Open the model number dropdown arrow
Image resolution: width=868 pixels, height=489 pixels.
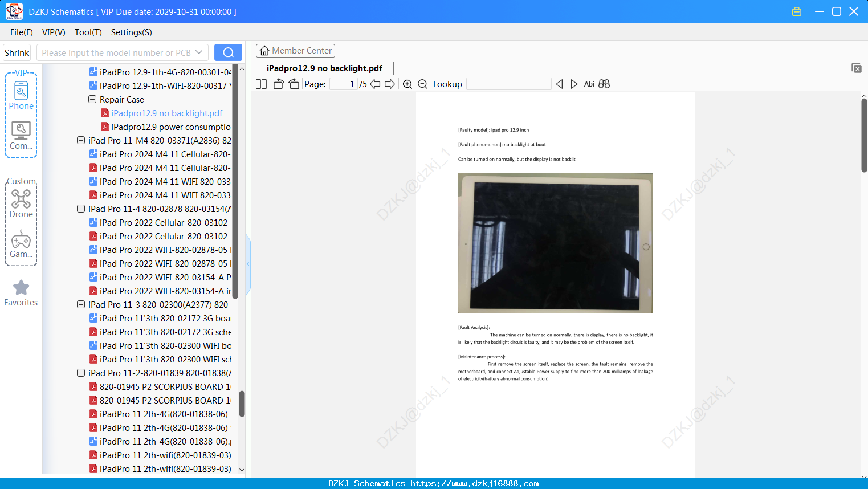pyautogui.click(x=199, y=52)
